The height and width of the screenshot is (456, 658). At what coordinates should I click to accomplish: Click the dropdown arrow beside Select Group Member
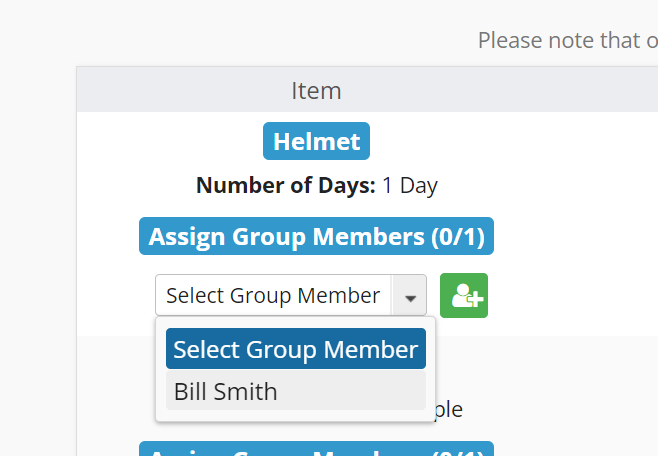pos(410,297)
